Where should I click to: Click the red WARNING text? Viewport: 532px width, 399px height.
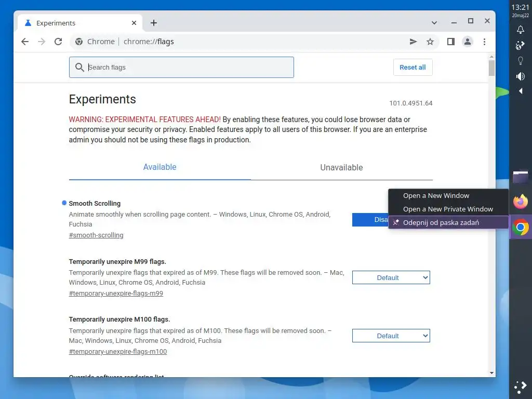coord(144,119)
